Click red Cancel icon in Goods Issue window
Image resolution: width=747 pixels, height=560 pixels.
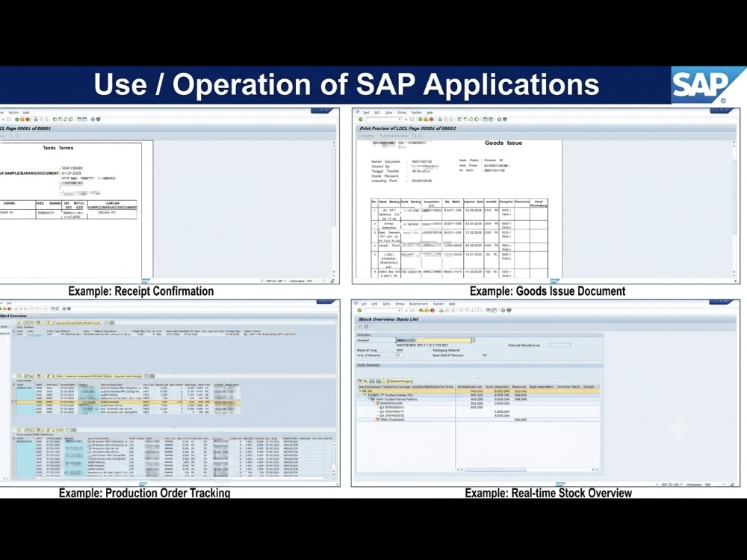pos(432,119)
